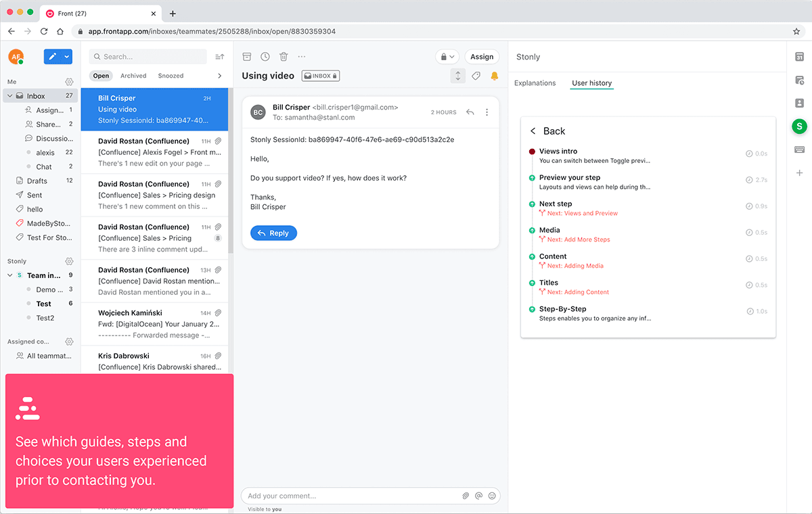Open the tag icon for the conversation

[x=476, y=76]
